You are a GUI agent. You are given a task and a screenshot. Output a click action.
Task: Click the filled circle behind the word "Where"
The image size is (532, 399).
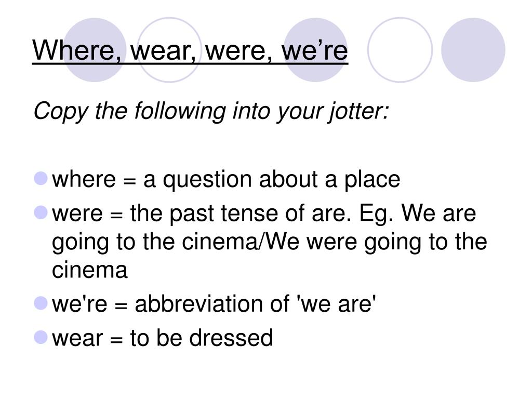point(95,50)
